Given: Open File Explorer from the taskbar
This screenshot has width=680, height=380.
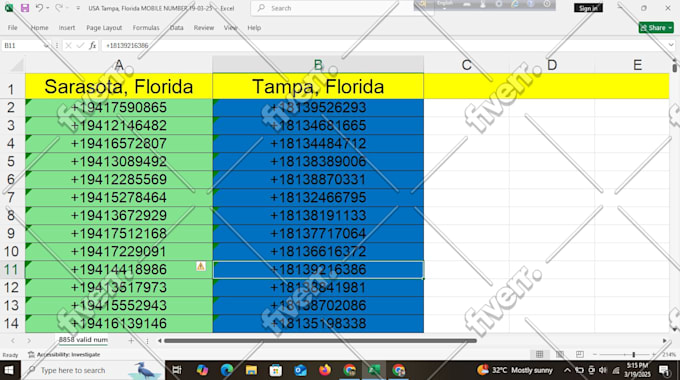Looking at the screenshot, I should 251,370.
